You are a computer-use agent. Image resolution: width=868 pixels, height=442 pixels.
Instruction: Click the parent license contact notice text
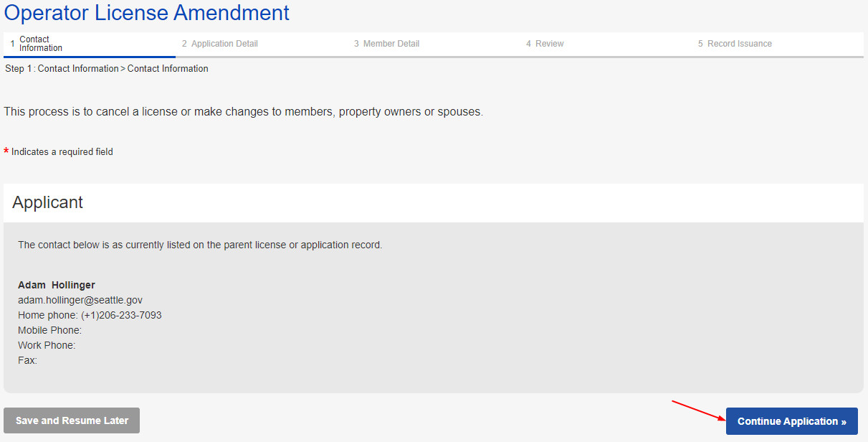tap(200, 245)
